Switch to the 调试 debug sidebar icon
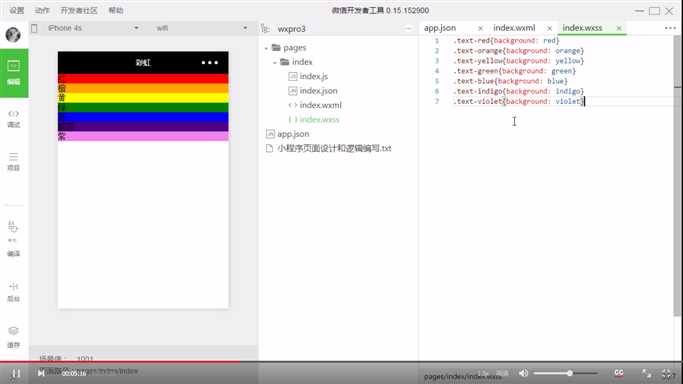 (14, 118)
